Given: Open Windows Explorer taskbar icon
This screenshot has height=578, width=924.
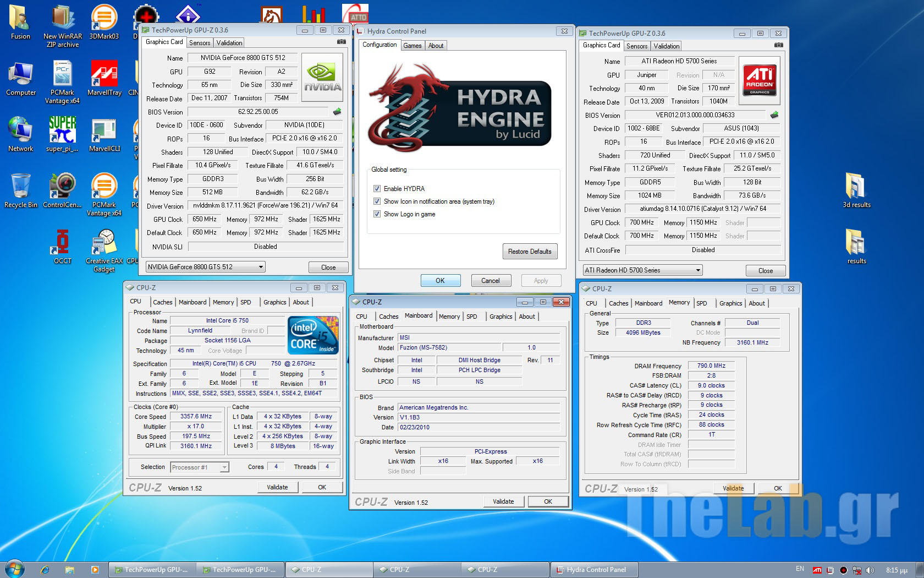Looking at the screenshot, I should click(69, 570).
